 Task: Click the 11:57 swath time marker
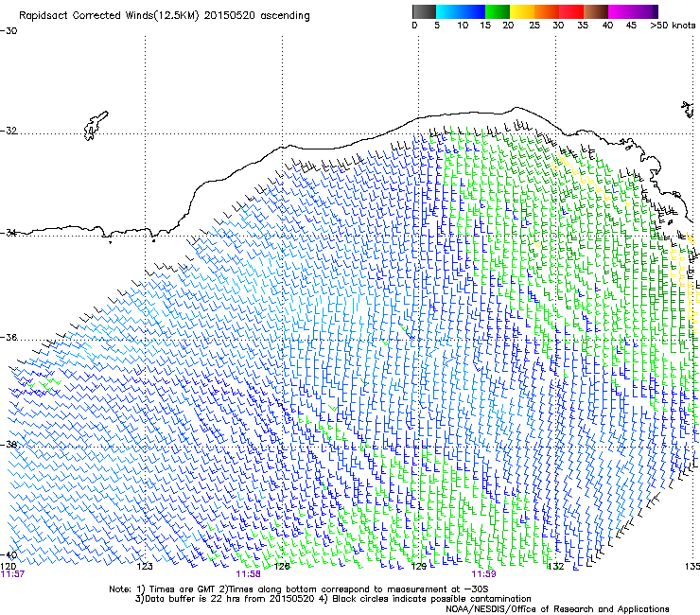12,574
